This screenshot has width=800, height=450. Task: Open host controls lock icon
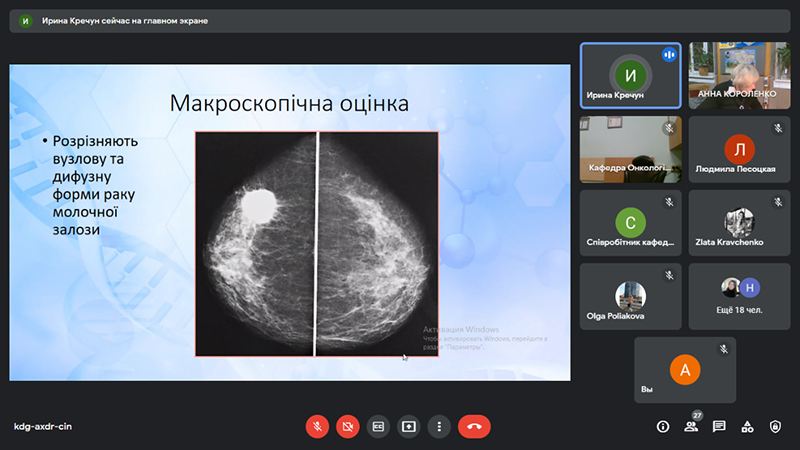[x=774, y=426]
